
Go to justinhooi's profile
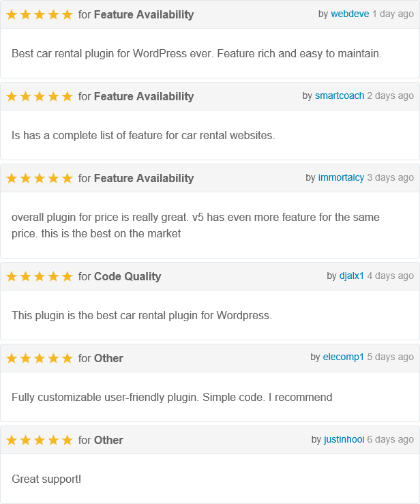(343, 440)
